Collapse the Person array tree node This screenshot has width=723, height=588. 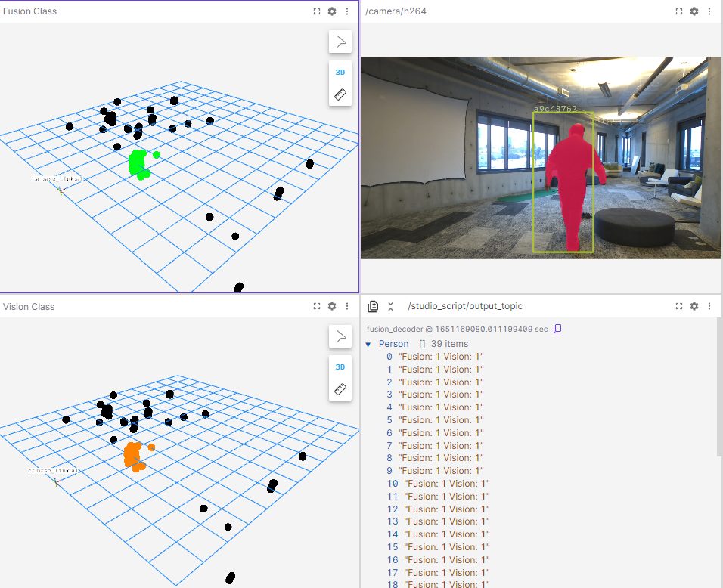[368, 344]
